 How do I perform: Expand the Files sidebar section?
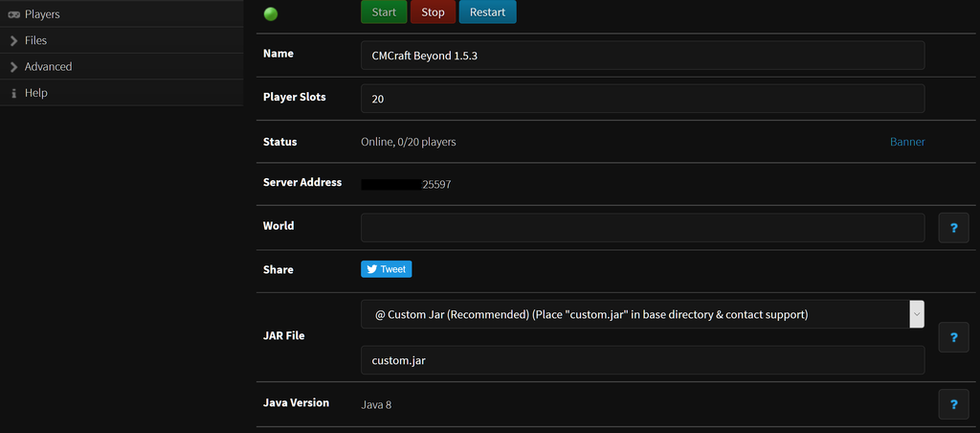[35, 40]
